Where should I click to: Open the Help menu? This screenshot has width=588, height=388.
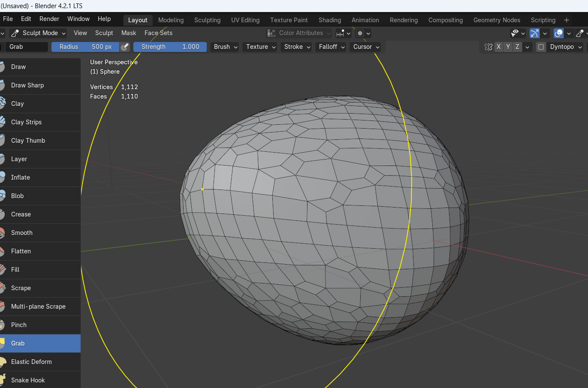pyautogui.click(x=104, y=19)
